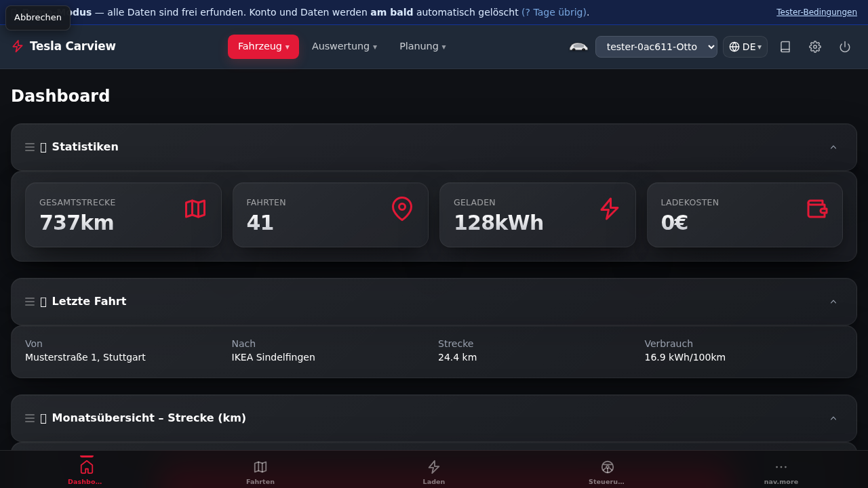The image size is (868, 488).
Task: Click the power logout icon
Action: (845, 47)
